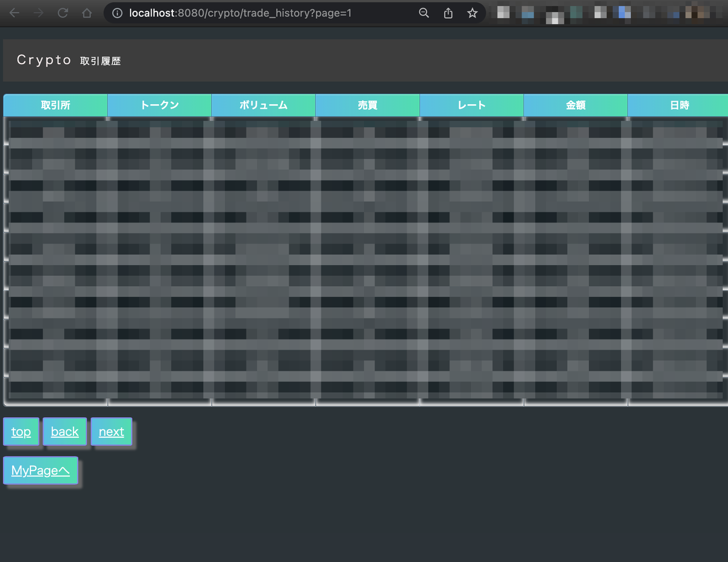728x562 pixels.
Task: Click the 取引所 column header
Action: coord(56,105)
